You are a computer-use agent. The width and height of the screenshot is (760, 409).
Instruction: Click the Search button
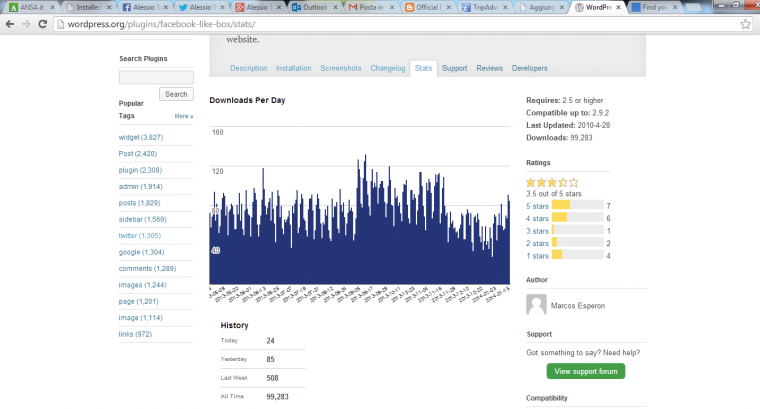176,94
